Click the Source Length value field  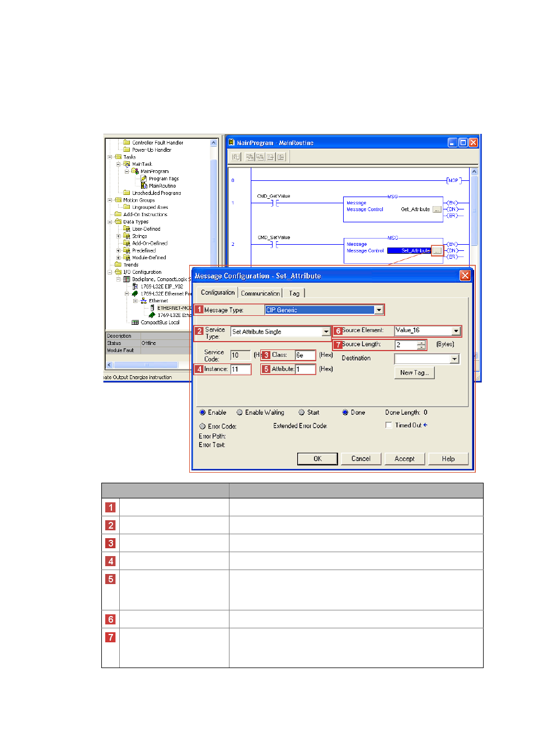pos(406,345)
